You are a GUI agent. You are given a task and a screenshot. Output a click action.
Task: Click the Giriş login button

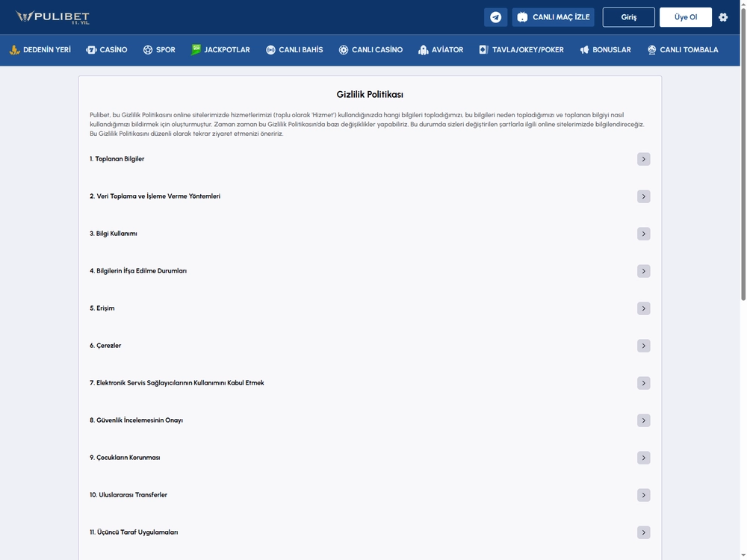tap(628, 17)
